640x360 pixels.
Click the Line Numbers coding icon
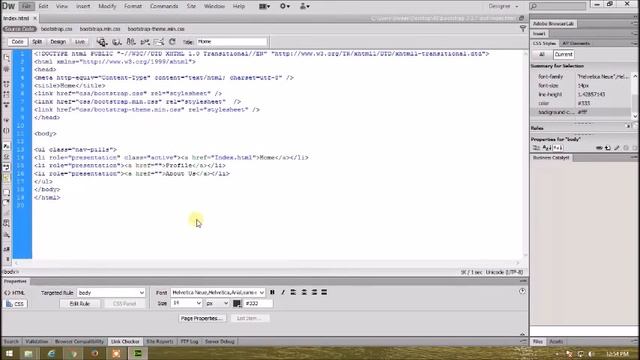coord(6,146)
